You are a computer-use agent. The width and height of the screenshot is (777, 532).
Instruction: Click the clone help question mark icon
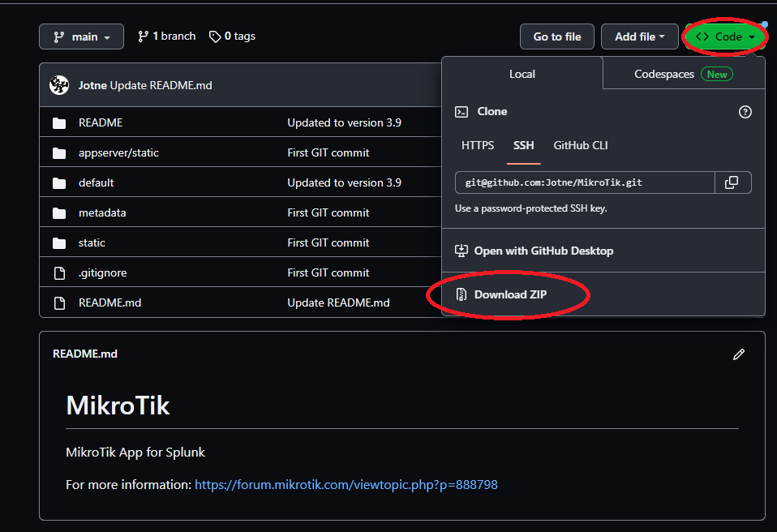tap(745, 112)
